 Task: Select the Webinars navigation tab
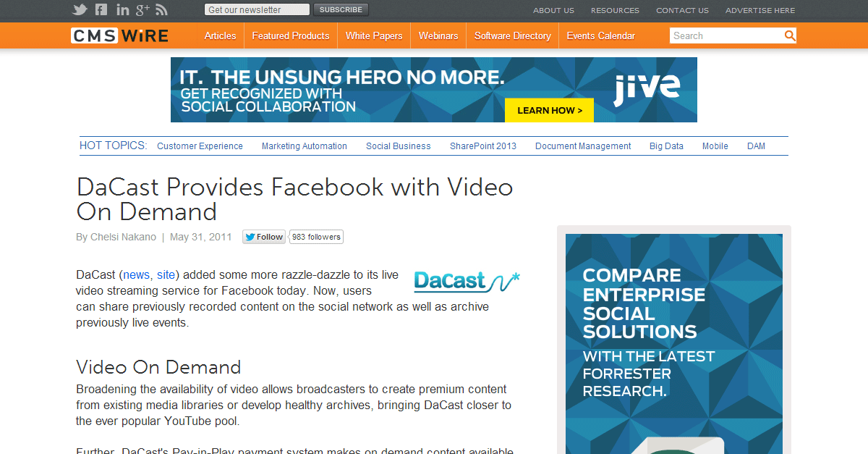coord(438,35)
